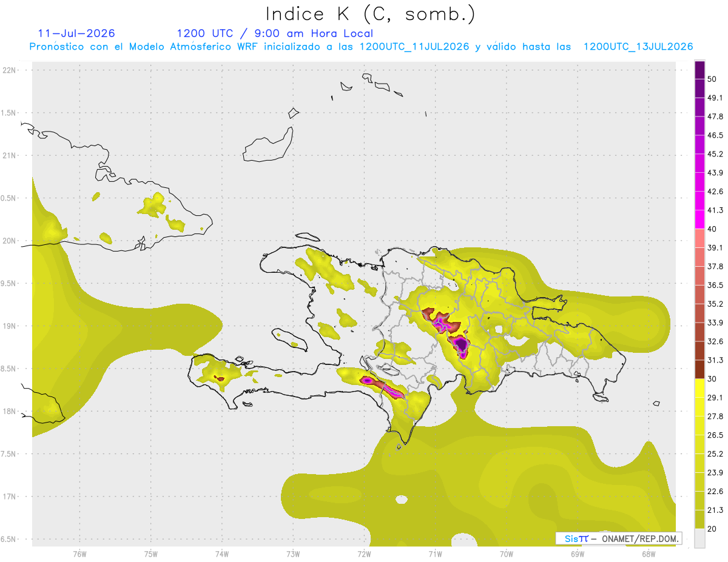The height and width of the screenshot is (562, 728).
Task: Click the '73W' longitude label
Action: pos(293,555)
